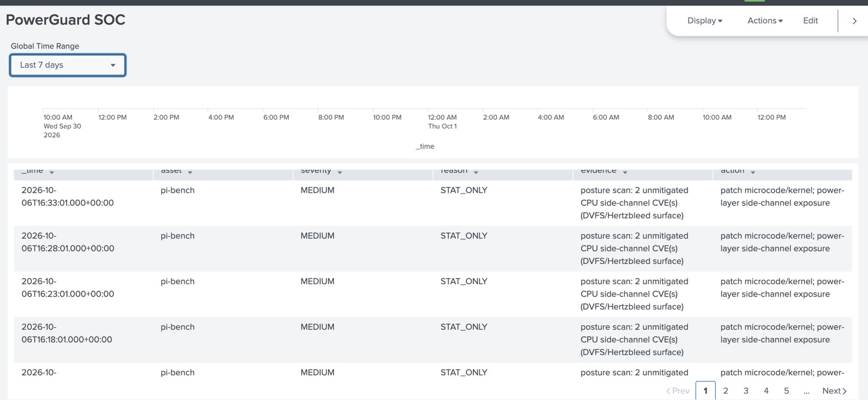
Task: Select the 16:18:01 timestamp cell
Action: 67,333
